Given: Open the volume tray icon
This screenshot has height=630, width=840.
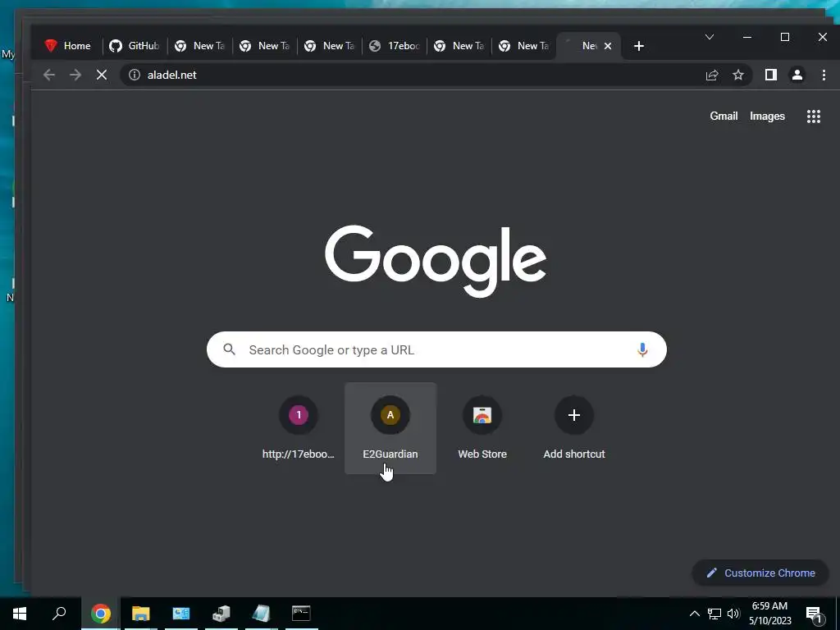Looking at the screenshot, I should pos(733,614).
